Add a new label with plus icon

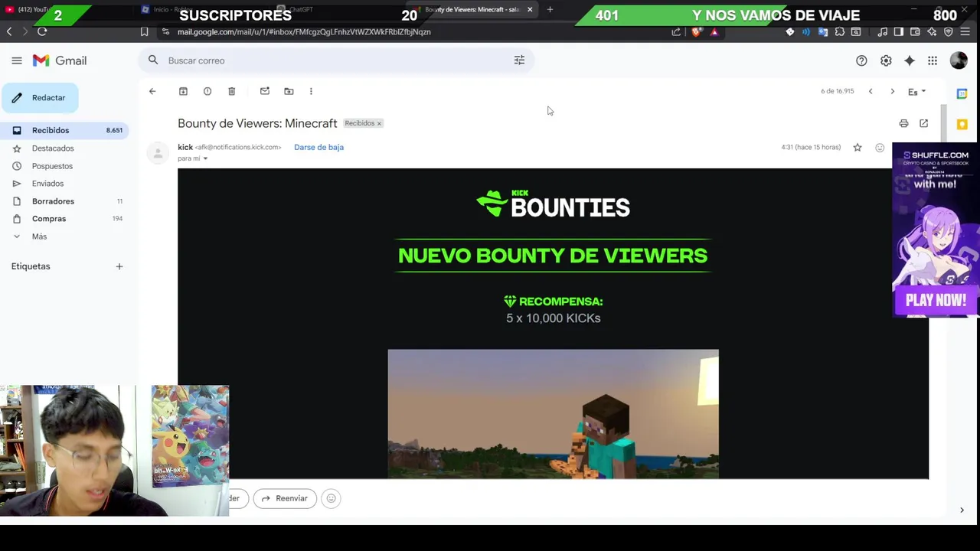[x=119, y=266]
